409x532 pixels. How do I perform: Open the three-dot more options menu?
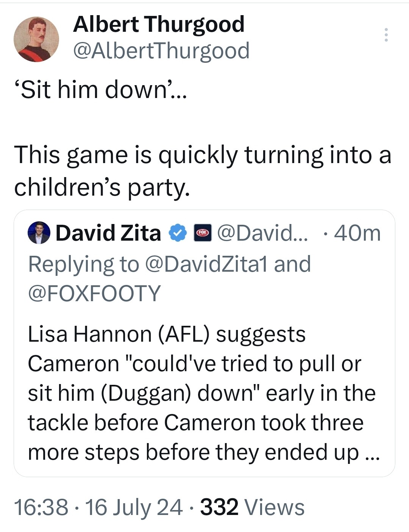coord(386,35)
